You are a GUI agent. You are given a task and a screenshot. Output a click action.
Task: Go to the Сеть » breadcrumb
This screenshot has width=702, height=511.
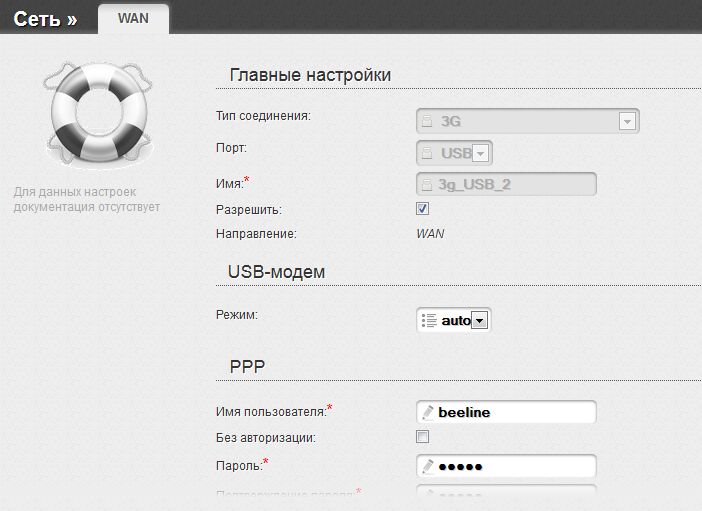pyautogui.click(x=45, y=19)
